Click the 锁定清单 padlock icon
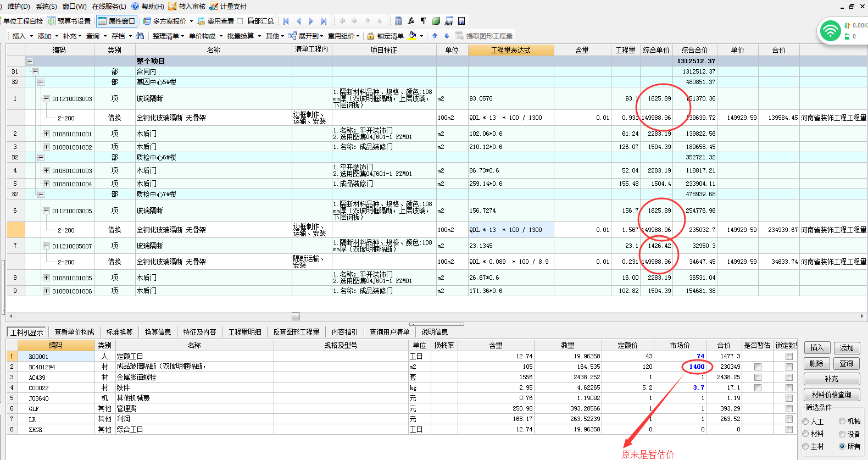Screen dimensions: 868x460 tap(371, 36)
